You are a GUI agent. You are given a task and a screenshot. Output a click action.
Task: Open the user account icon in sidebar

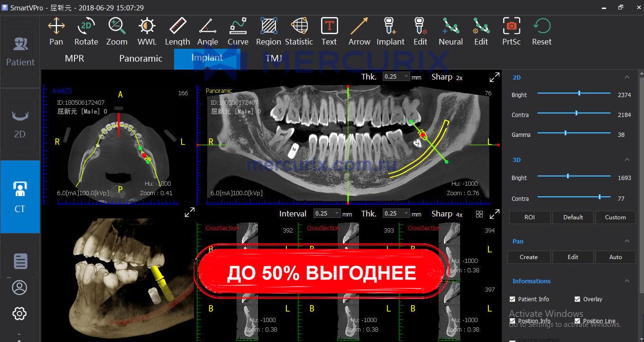coord(19,288)
